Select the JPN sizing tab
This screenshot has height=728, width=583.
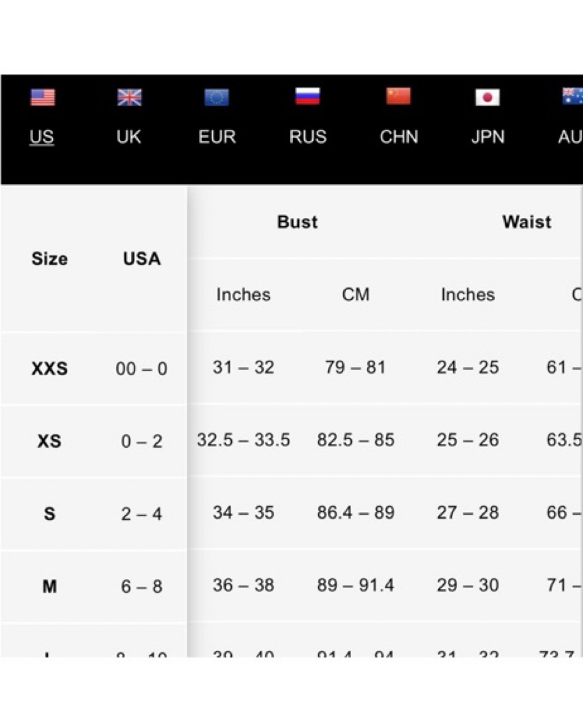488,137
